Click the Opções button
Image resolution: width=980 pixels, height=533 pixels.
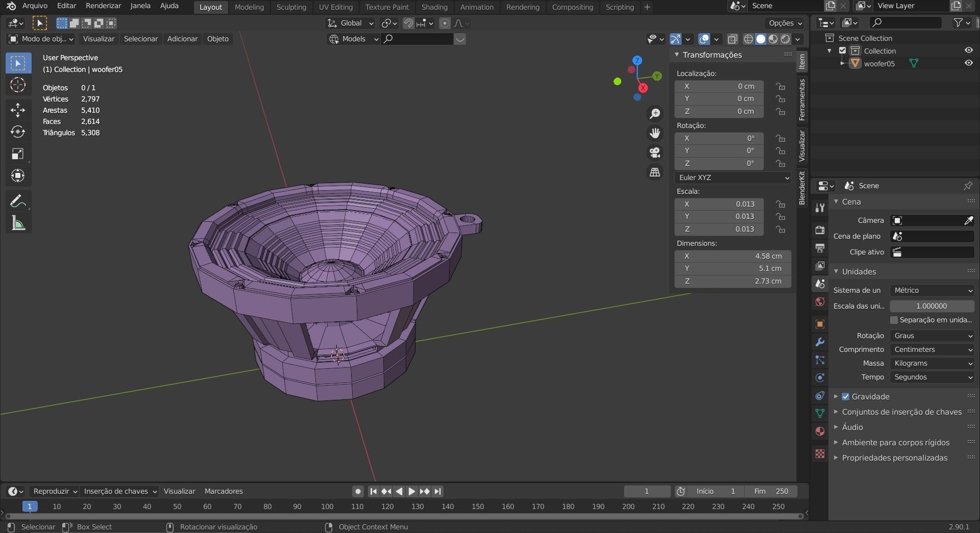[785, 23]
